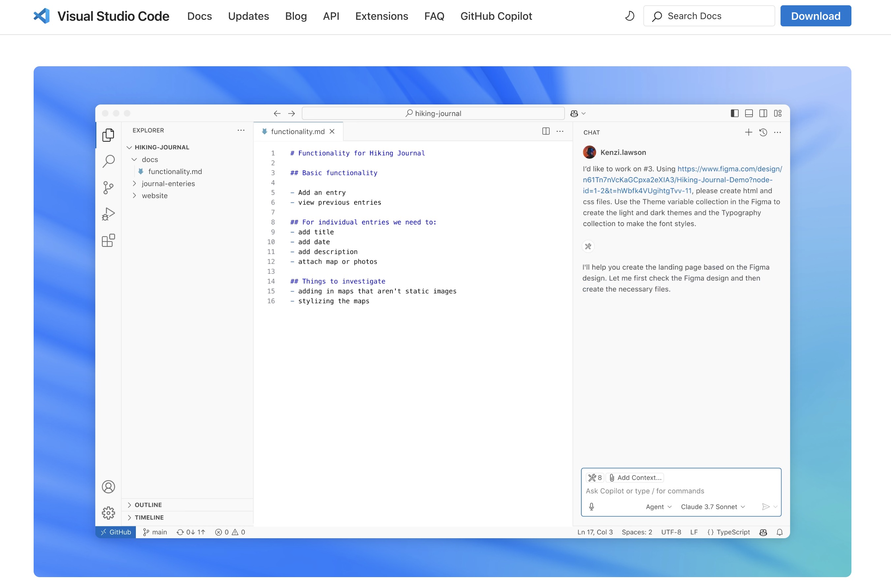The height and width of the screenshot is (588, 891).
Task: Go back with the left arrow in title bar
Action: pyautogui.click(x=277, y=113)
